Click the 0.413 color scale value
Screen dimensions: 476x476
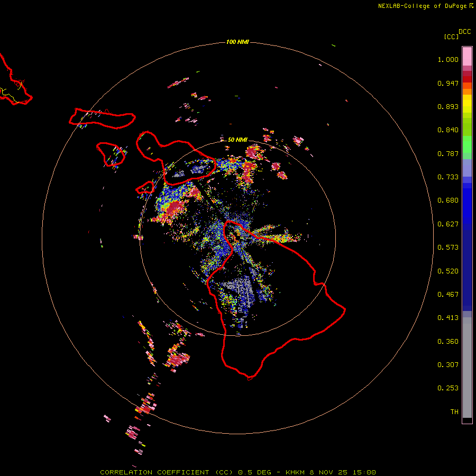[x=448, y=318]
